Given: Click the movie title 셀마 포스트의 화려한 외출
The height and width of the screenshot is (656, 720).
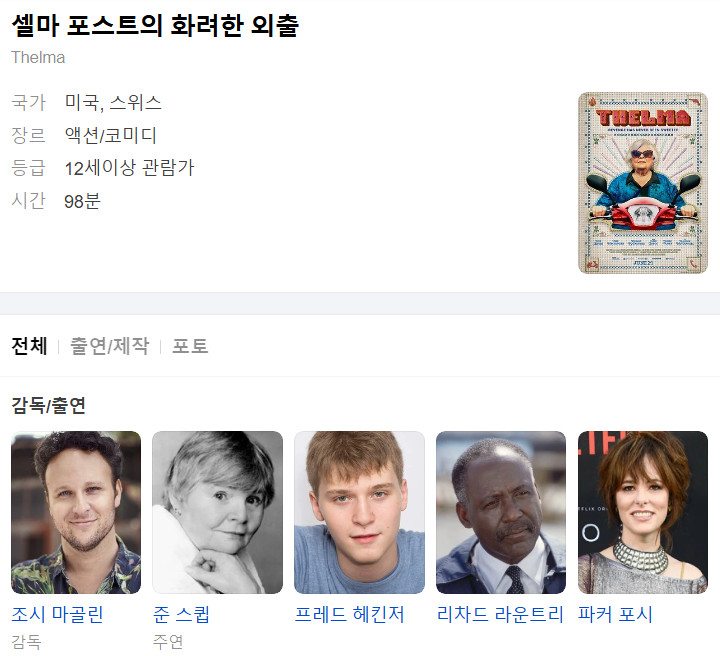Looking at the screenshot, I should coord(155,25).
